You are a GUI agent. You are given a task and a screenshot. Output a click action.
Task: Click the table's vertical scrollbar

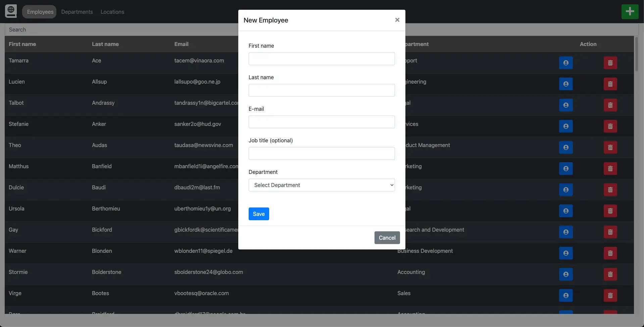coord(636,54)
